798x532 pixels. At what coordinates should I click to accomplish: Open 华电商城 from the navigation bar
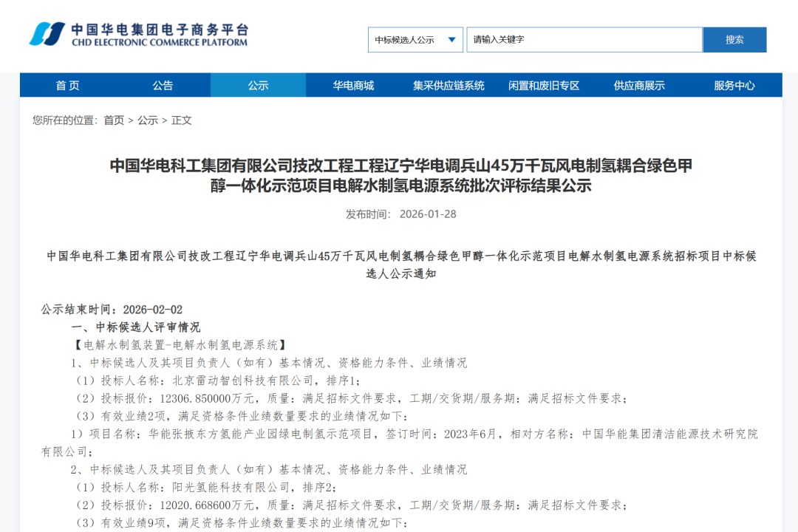click(353, 85)
